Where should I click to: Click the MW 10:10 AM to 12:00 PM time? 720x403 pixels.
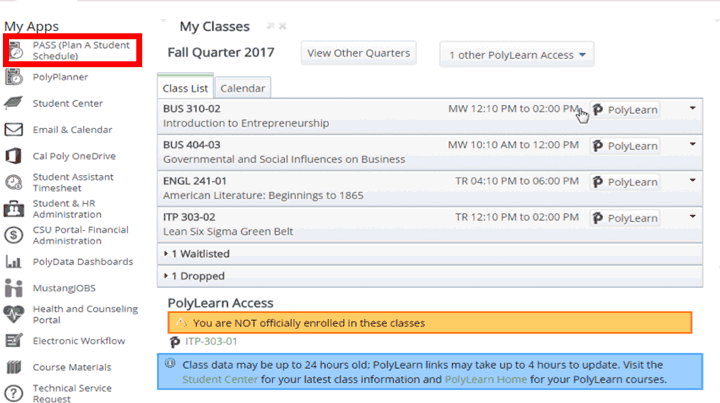point(513,145)
